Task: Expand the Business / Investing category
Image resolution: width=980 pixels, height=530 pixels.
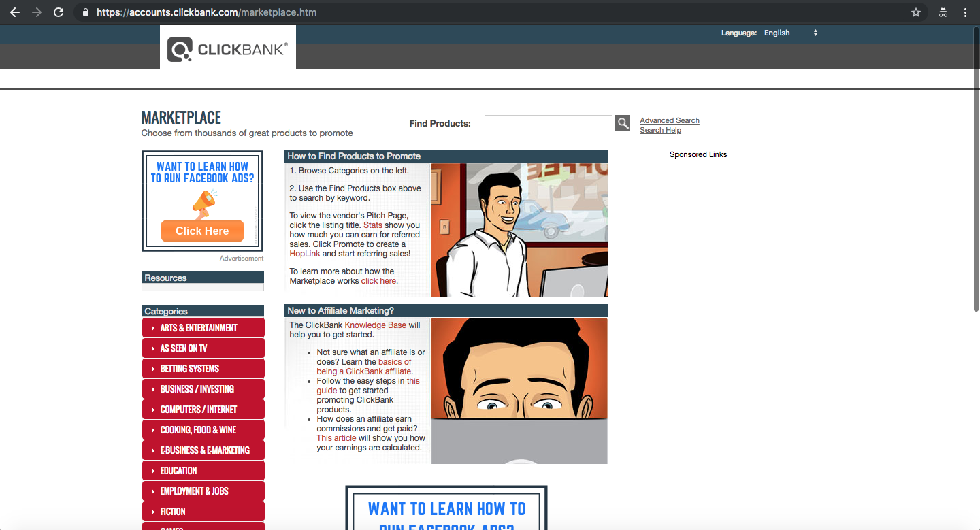Action: coord(203,389)
